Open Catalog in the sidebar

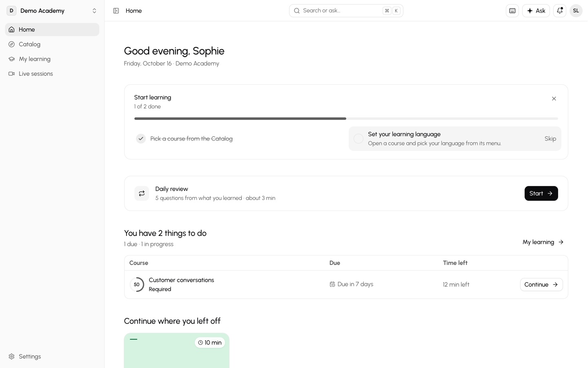(52, 44)
